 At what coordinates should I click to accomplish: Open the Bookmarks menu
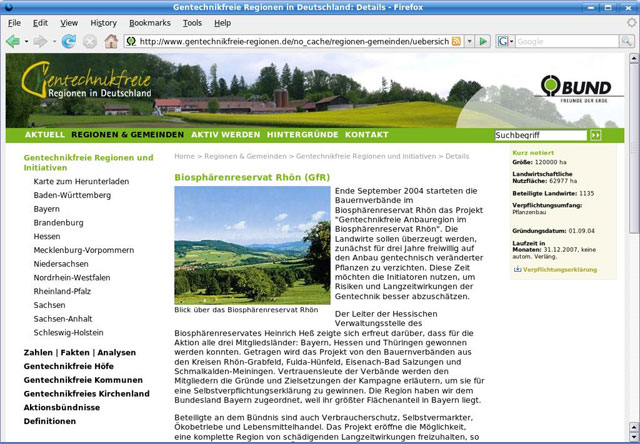pos(150,23)
